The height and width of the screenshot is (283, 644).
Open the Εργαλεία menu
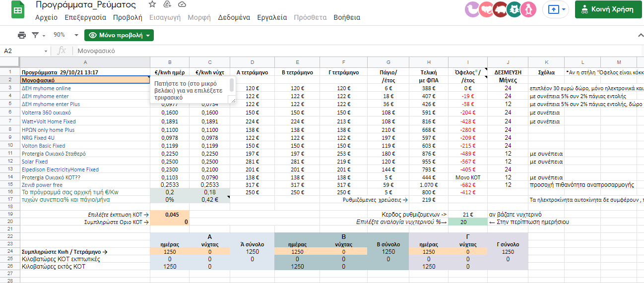[x=272, y=17]
